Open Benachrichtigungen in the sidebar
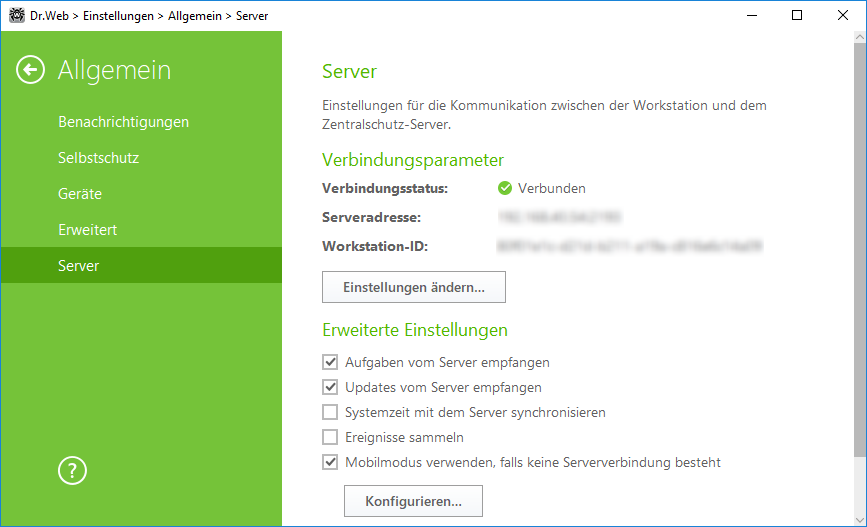This screenshot has height=527, width=867. [123, 122]
